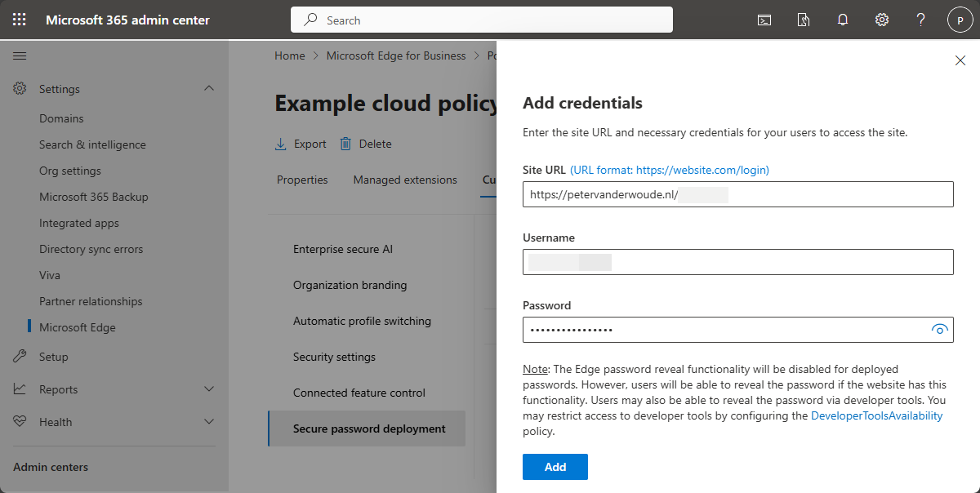Click the notifications bell icon
This screenshot has height=493, width=980.
coord(843,20)
